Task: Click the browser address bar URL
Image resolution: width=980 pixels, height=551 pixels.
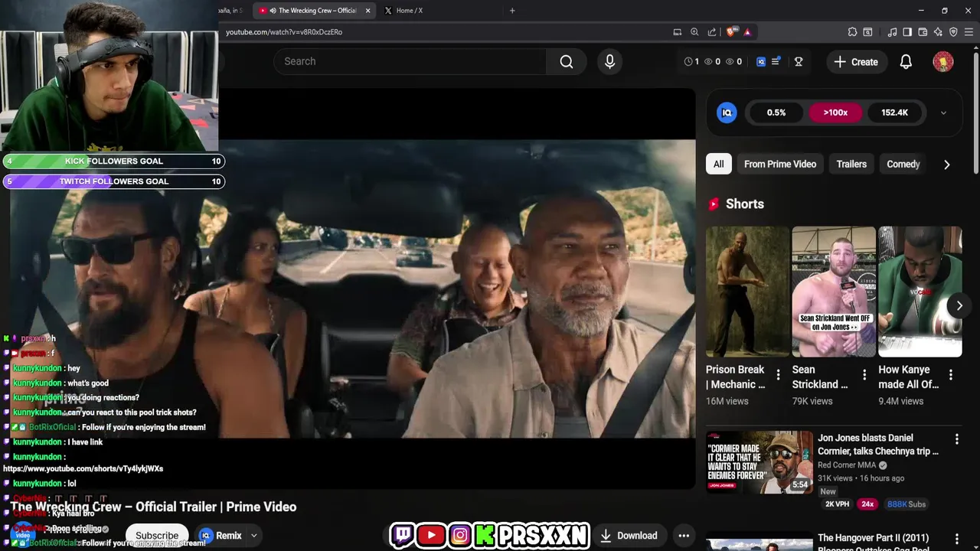Action: click(x=284, y=32)
